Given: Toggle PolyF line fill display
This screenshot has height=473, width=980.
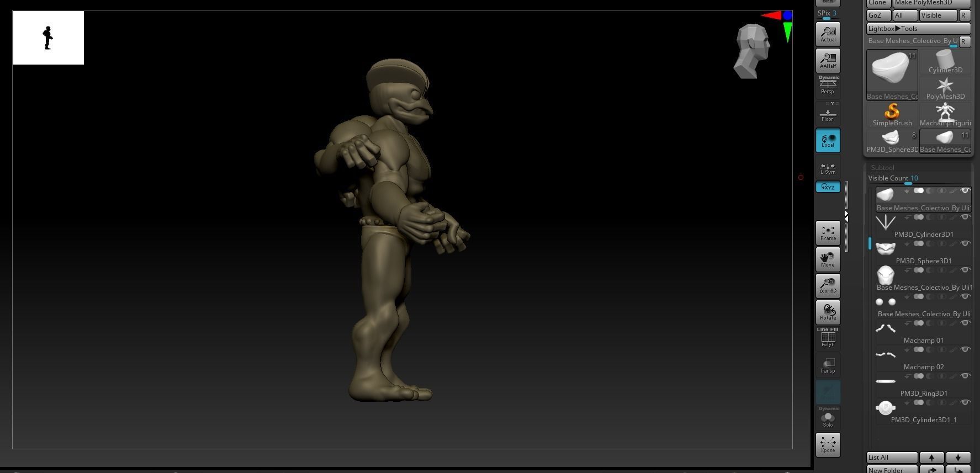Looking at the screenshot, I should tap(828, 338).
